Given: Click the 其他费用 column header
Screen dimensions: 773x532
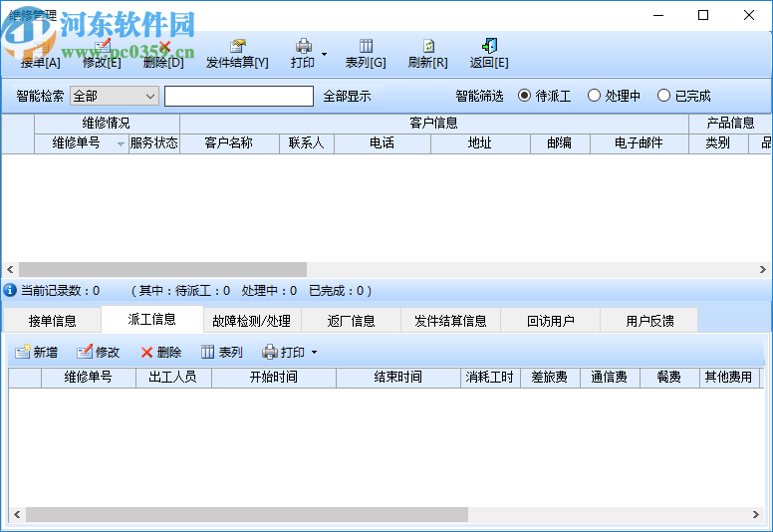Looking at the screenshot, I should (728, 378).
